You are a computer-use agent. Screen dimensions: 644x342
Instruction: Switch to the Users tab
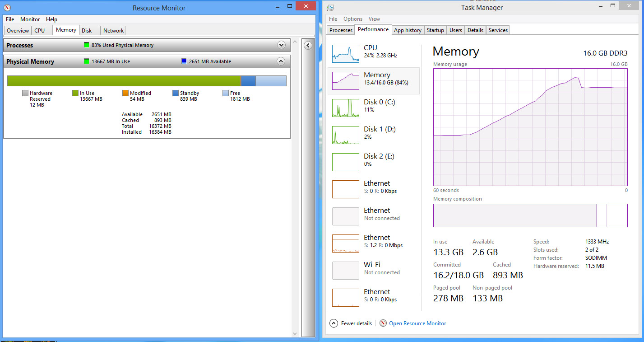(x=456, y=30)
